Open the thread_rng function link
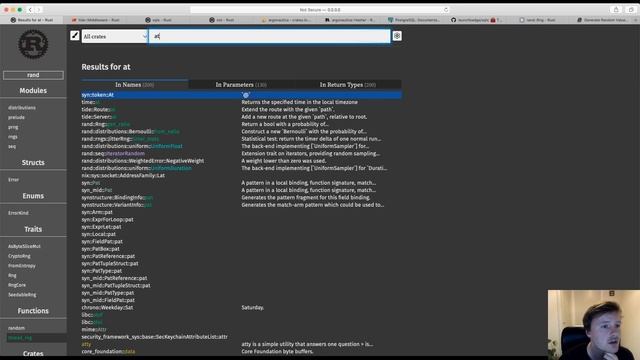Image resolution: width=640 pixels, height=360 pixels. coord(20,338)
